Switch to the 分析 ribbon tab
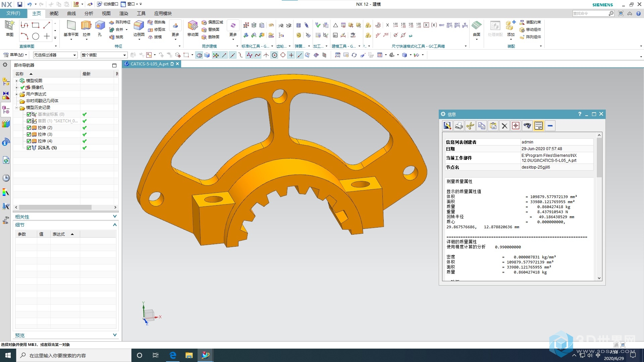This screenshot has width=644, height=362. [x=89, y=13]
